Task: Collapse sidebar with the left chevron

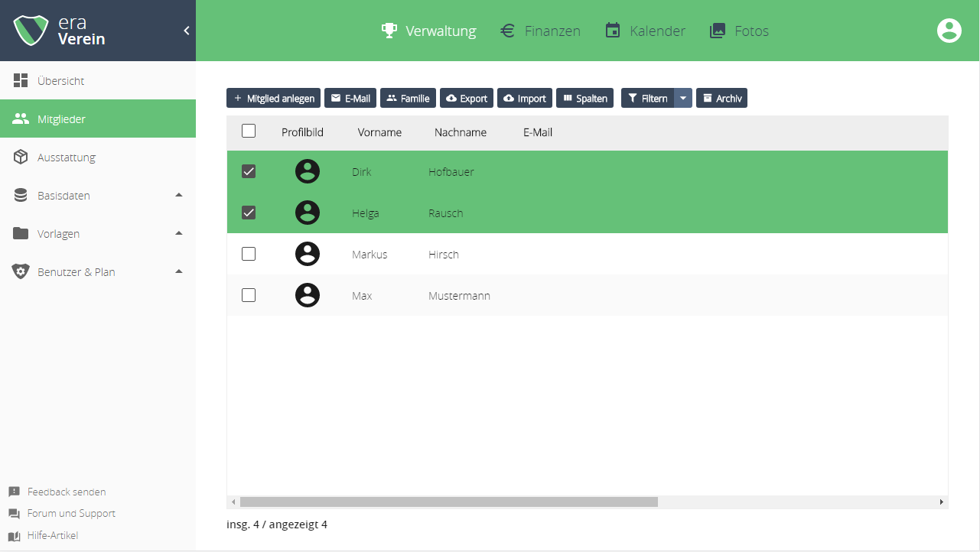Action: coord(186,31)
